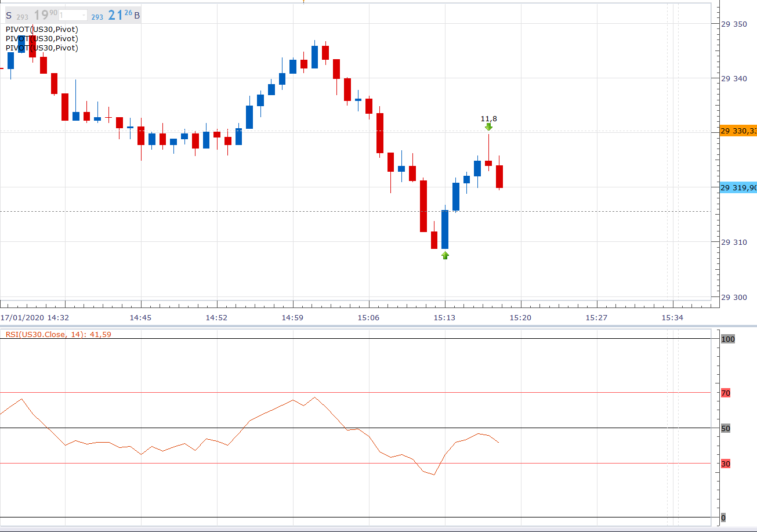
Task: Click the 15:13 time axis label
Action: point(445,317)
